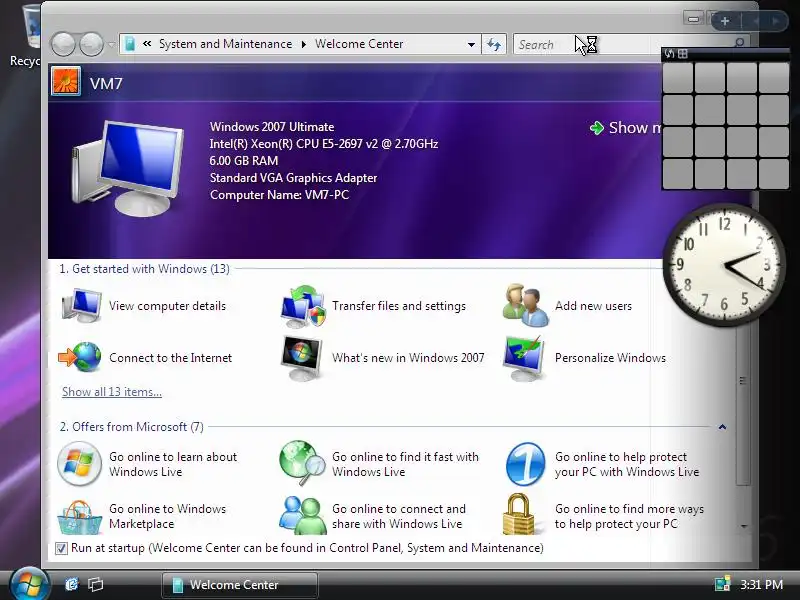Click the scrollbar down arrow
Screen dimensions: 800x600
click(x=743, y=526)
